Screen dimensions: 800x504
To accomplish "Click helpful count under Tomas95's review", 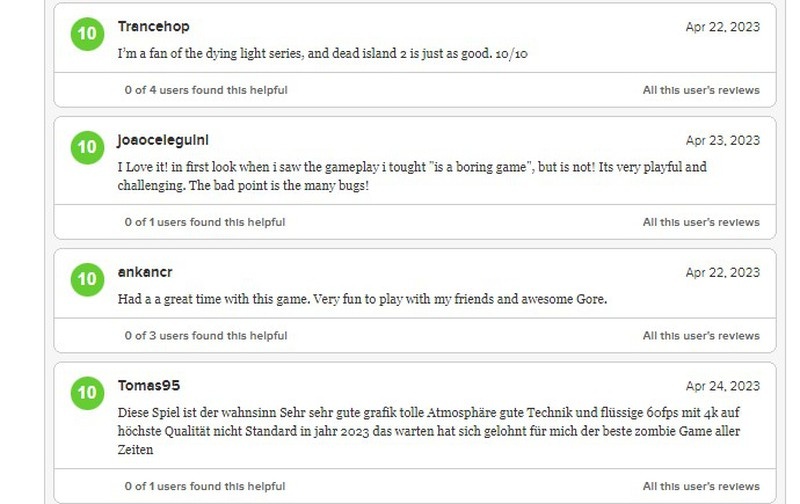I will (205, 486).
